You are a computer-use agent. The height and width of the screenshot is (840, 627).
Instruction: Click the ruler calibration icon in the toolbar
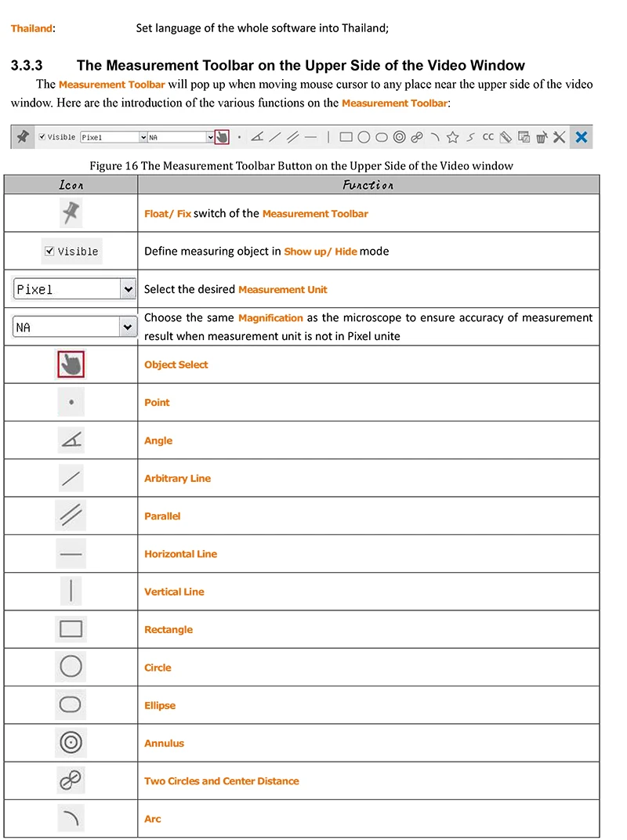point(506,137)
